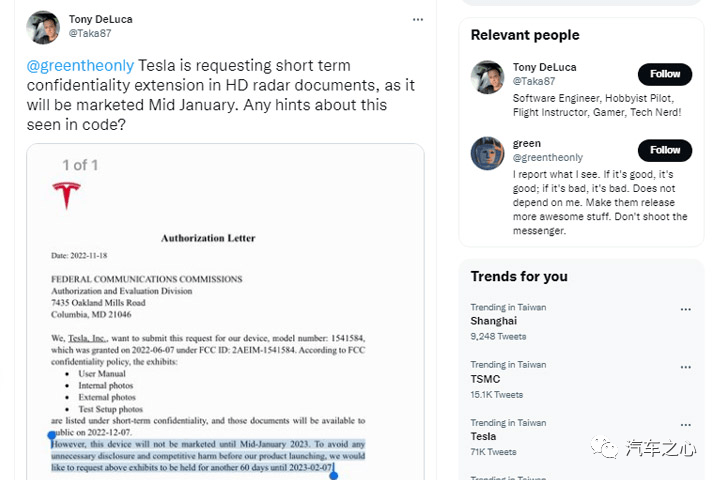The width and height of the screenshot is (720, 480).
Task: Click Tony DeLuca's name in Relevant people
Action: pos(544,67)
